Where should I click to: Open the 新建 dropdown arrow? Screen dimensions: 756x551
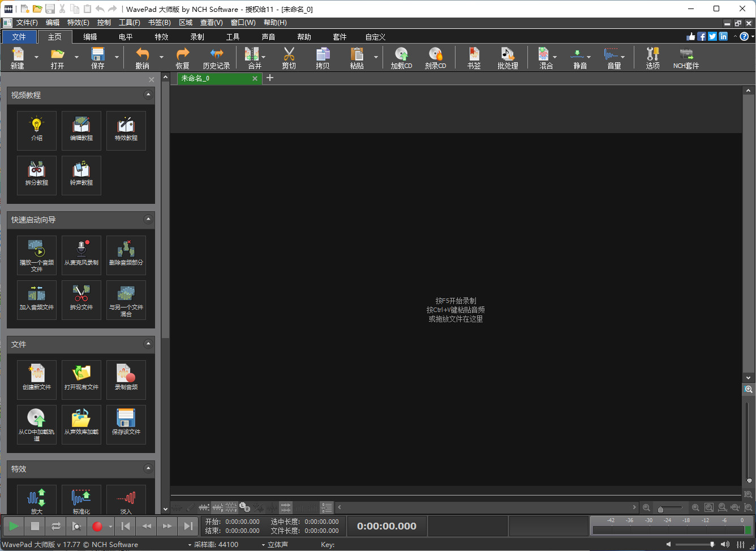(36, 57)
